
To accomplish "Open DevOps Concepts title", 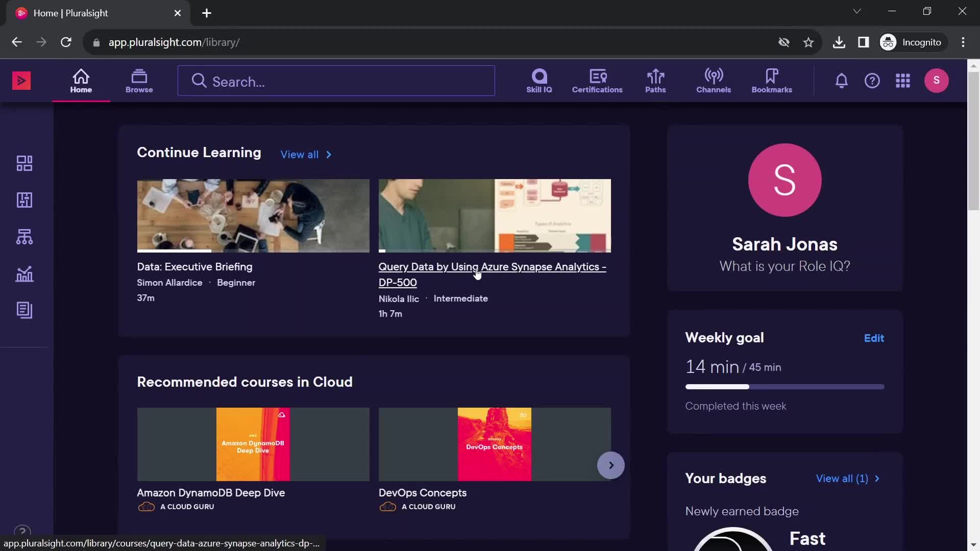I will point(423,493).
